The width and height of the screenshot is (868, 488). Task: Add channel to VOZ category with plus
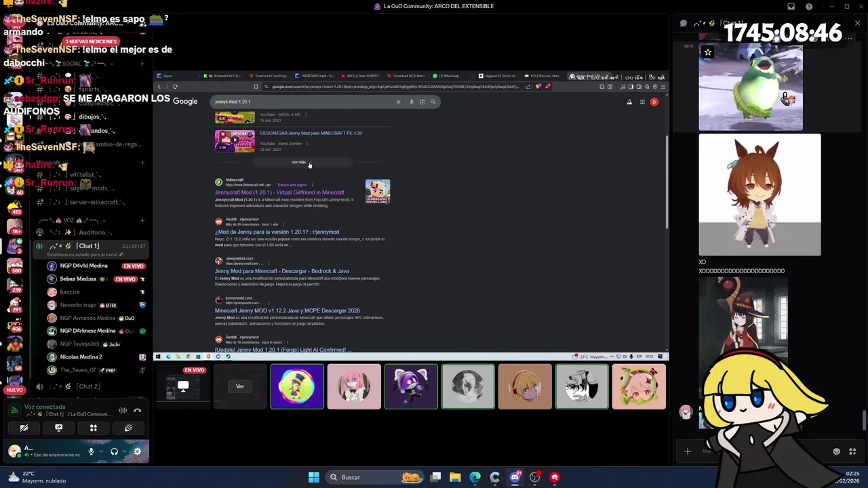(x=142, y=220)
